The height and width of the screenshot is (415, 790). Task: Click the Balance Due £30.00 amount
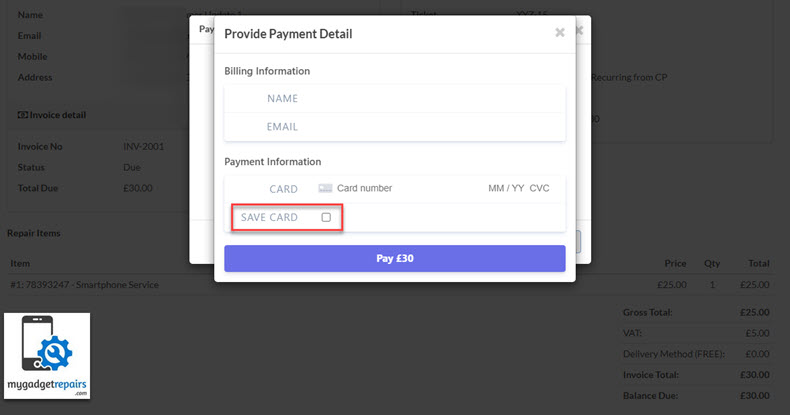point(754,395)
